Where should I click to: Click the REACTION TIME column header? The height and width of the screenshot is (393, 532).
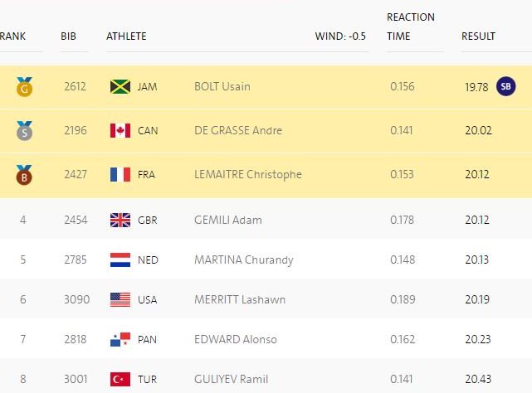coord(410,27)
